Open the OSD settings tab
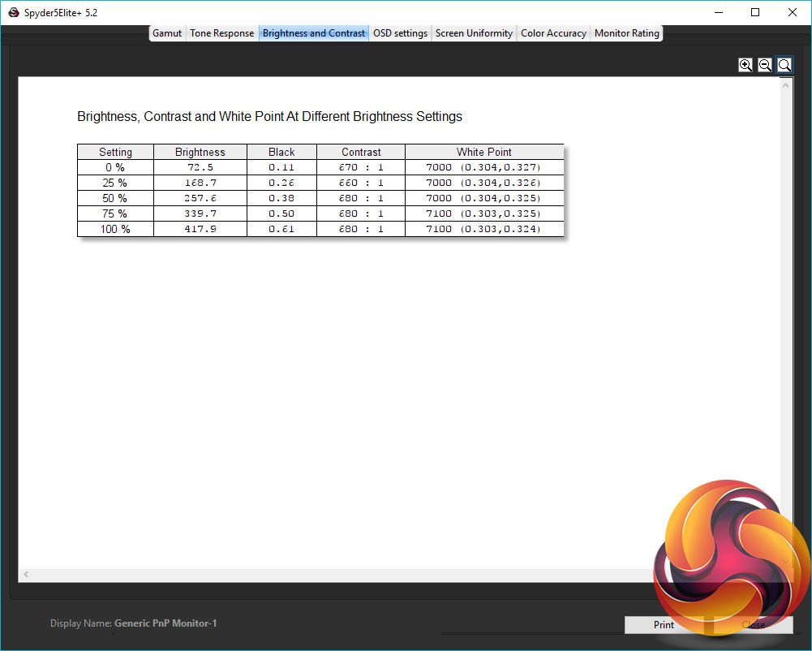Screen dimensions: 812x651 [400, 33]
